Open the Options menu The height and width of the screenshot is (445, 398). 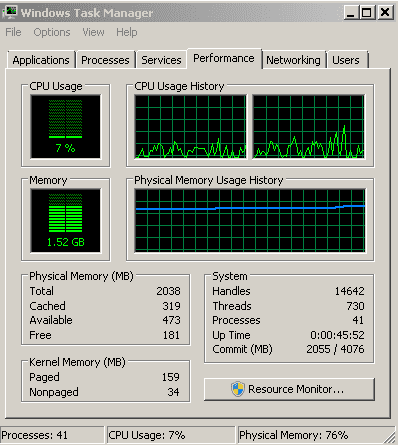(x=52, y=32)
